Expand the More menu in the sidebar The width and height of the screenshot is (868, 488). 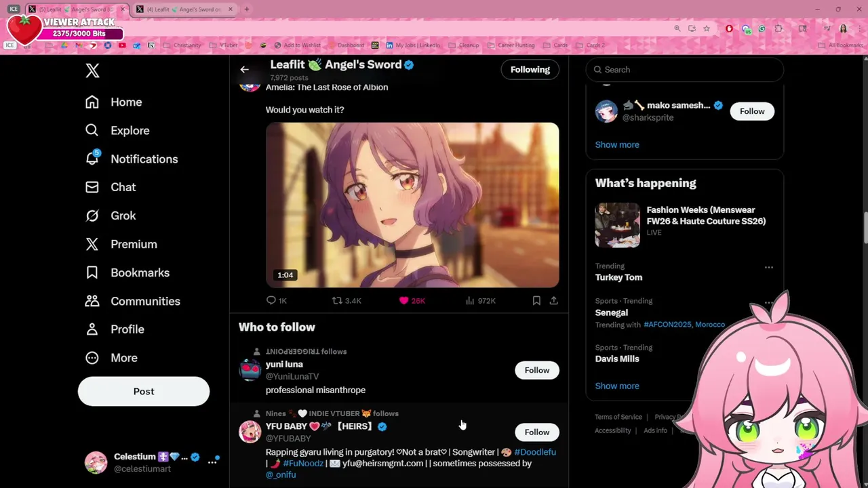pyautogui.click(x=111, y=358)
